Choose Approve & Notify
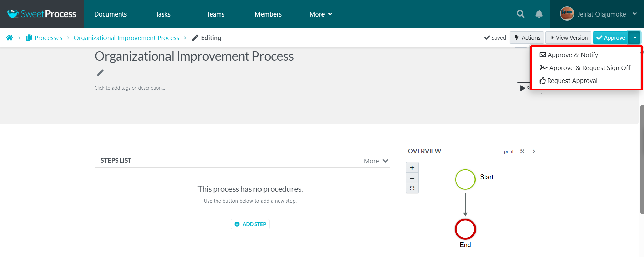This screenshot has height=257, width=644. 569,55
